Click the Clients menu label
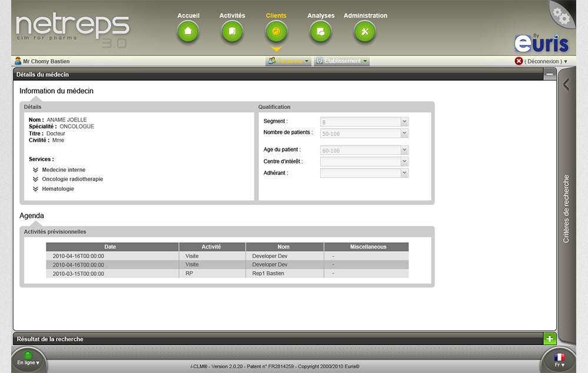The image size is (588, 373). pyautogui.click(x=276, y=15)
